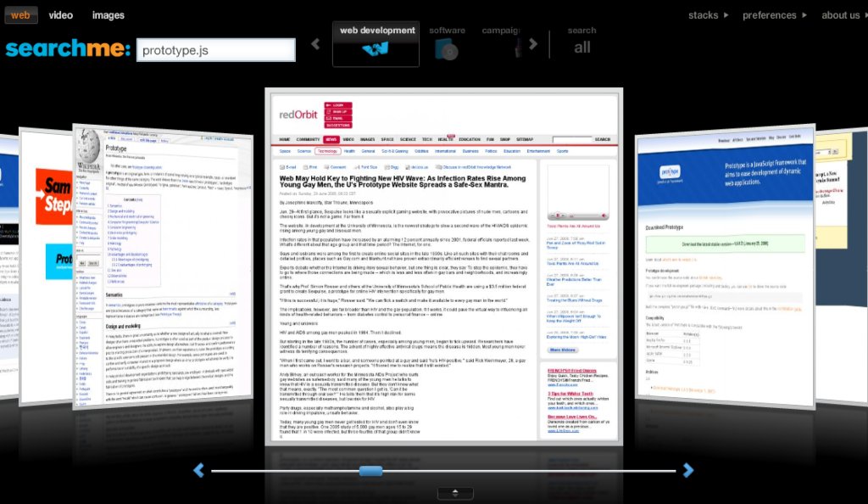Click the redOrbit NEWS nav tab
The height and width of the screenshot is (504, 868).
coord(331,139)
